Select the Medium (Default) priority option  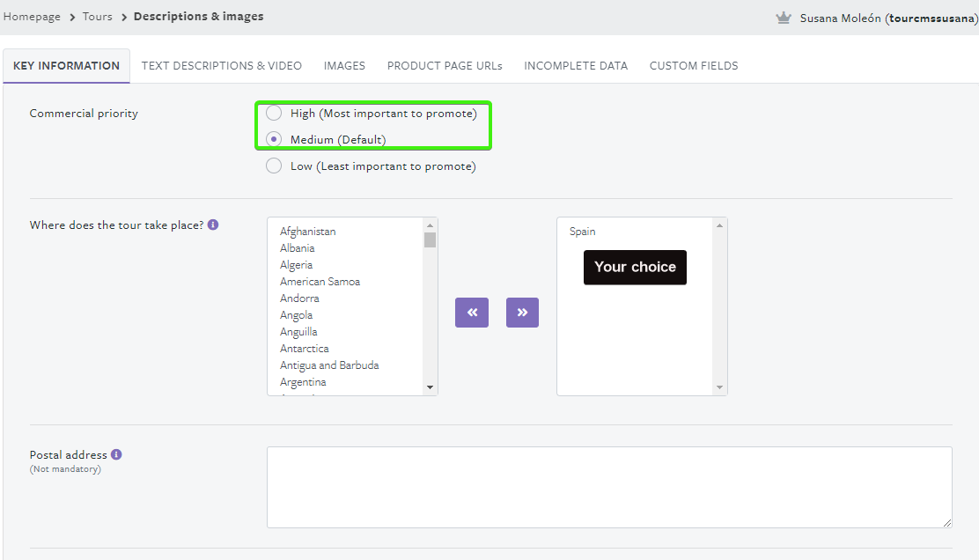click(x=273, y=139)
